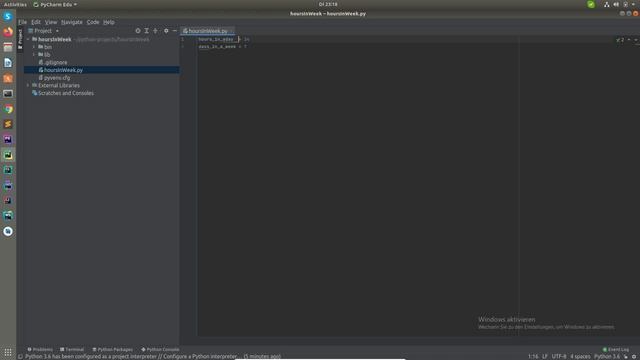Click the tool window quick access icon in status bar
Viewport: 640px width, 360px height.
click(x=20, y=357)
